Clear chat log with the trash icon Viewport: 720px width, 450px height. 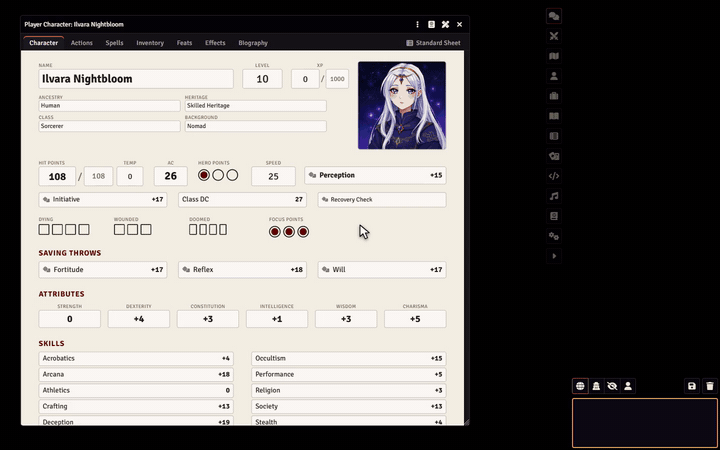click(710, 386)
